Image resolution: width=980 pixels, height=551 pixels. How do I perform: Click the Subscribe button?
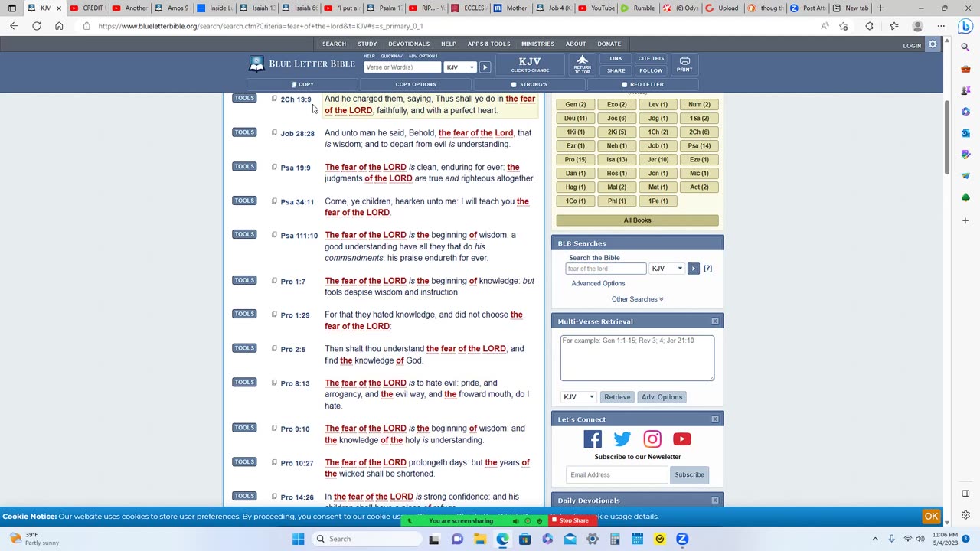click(689, 474)
